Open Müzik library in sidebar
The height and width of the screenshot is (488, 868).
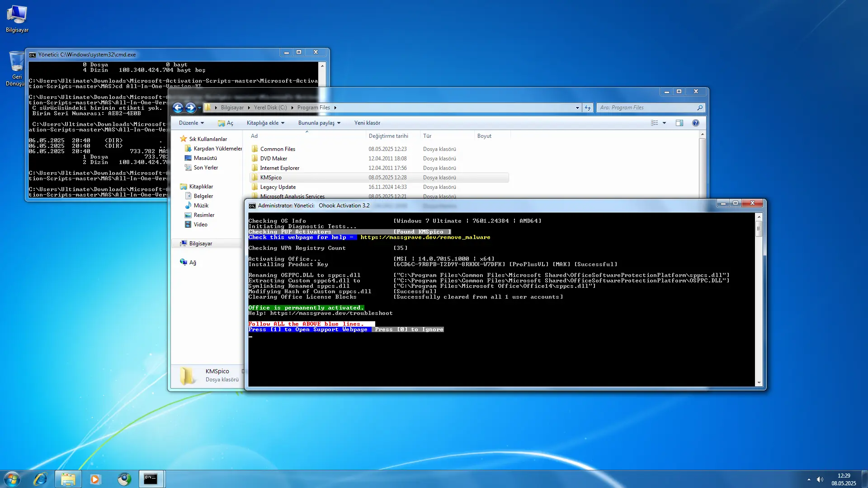(197, 206)
